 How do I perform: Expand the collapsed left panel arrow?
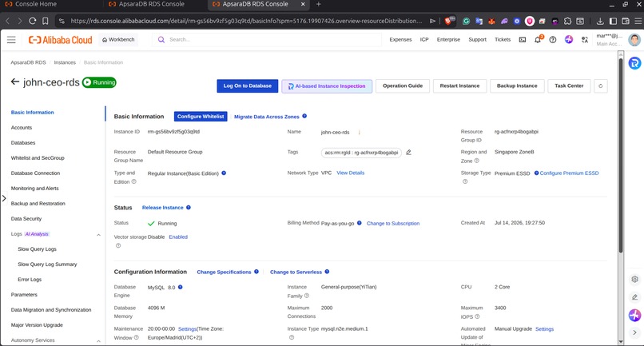pyautogui.click(x=4, y=198)
